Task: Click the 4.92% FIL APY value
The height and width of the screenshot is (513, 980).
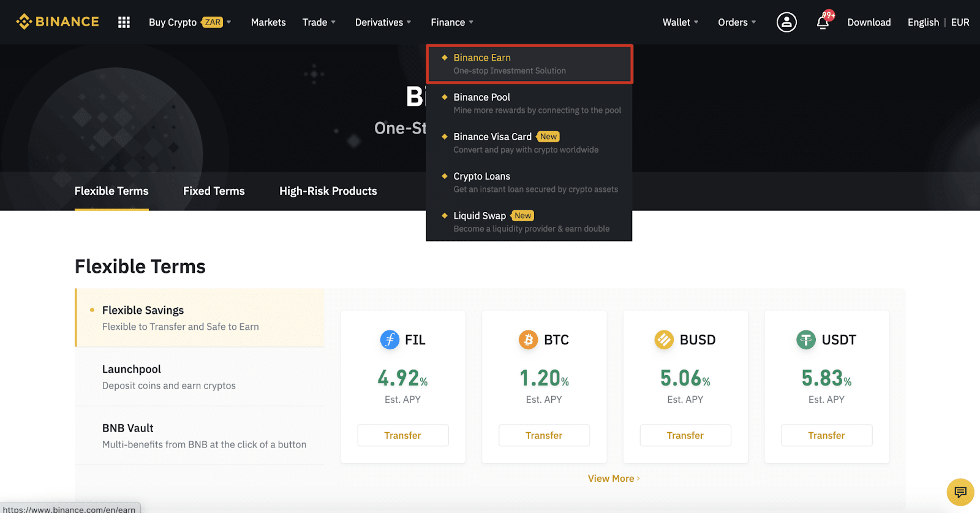Action: click(403, 378)
